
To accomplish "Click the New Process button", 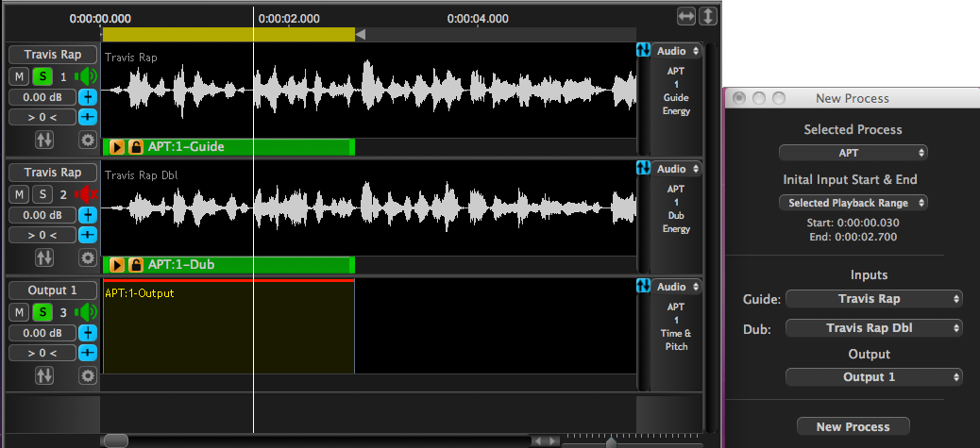I will [853, 427].
